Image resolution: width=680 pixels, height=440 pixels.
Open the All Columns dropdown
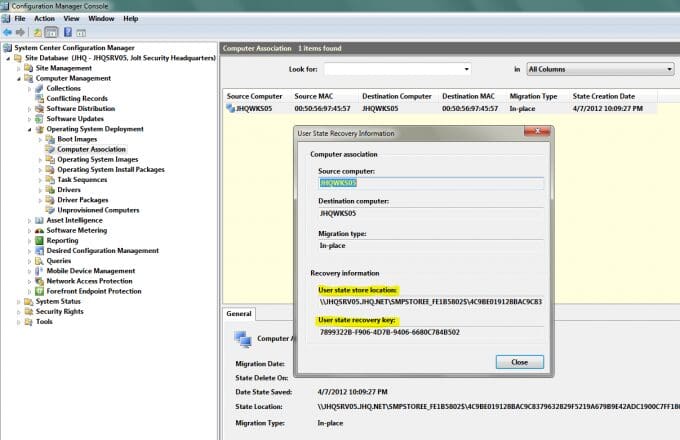[601, 69]
